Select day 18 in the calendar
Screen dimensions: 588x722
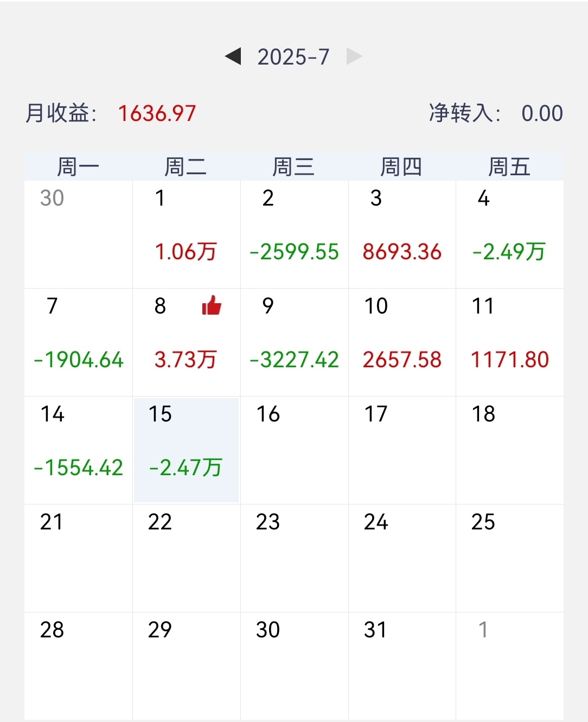510,450
